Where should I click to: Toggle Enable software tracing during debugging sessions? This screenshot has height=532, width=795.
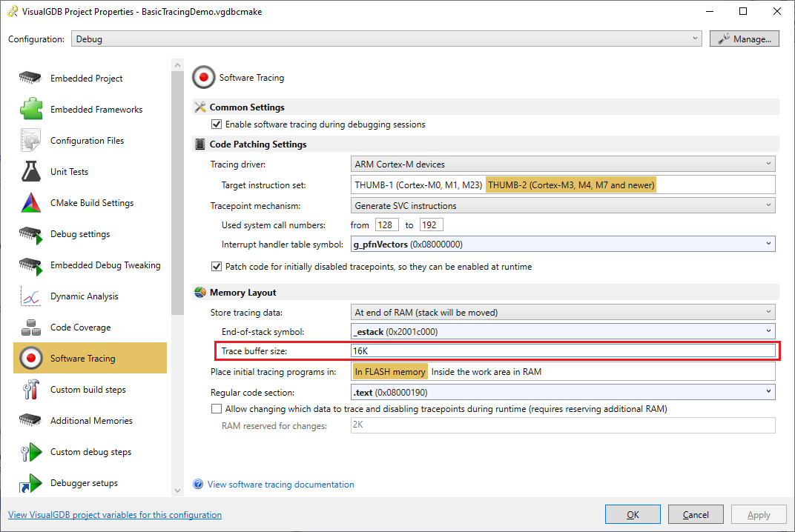tap(217, 124)
